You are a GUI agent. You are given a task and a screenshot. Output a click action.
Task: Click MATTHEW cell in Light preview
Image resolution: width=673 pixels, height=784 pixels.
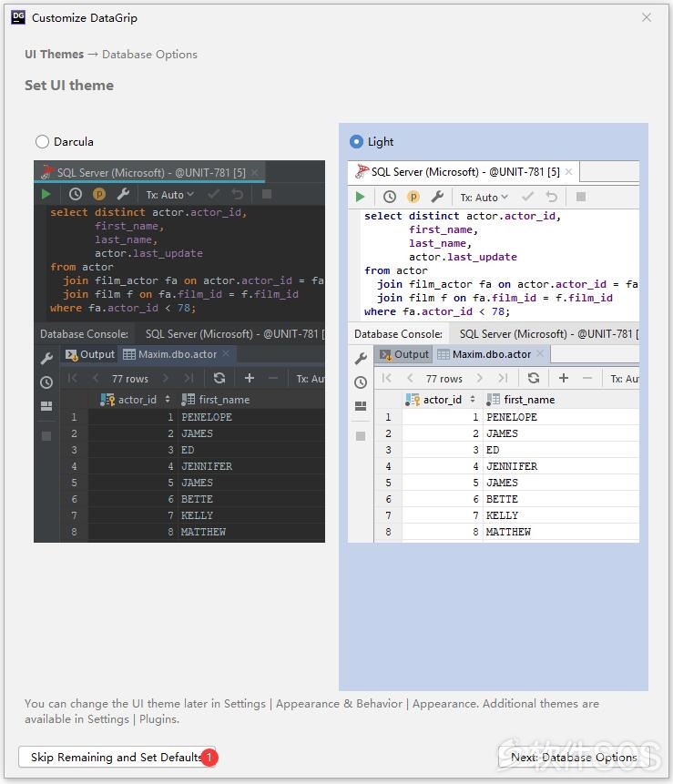508,532
